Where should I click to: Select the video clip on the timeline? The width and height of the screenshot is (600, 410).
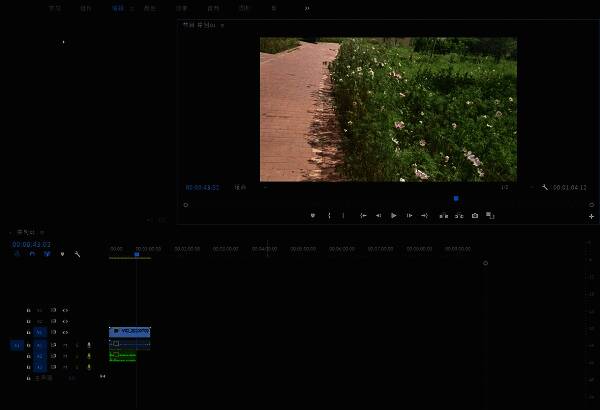130,331
